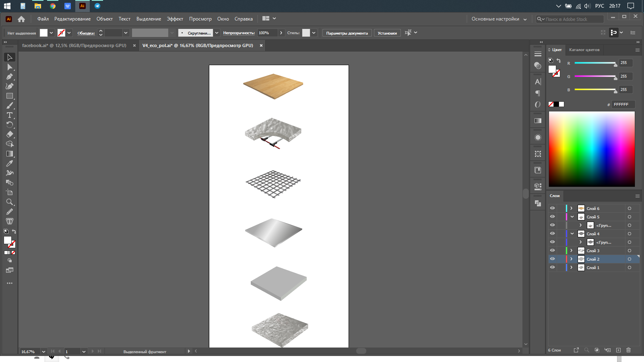The image size is (644, 362).
Task: Click the hex color input field
Action: point(623,105)
